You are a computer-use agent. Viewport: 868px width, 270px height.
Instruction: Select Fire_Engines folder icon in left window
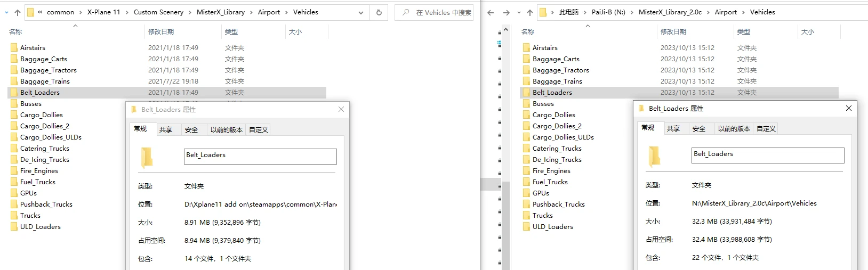[x=14, y=170]
